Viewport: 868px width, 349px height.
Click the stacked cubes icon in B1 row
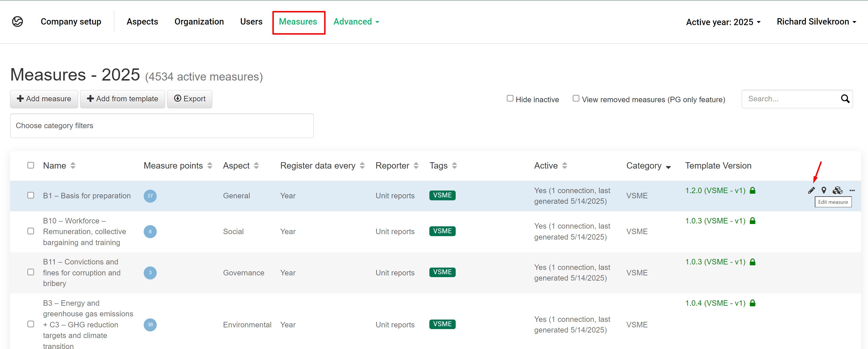pyautogui.click(x=837, y=191)
